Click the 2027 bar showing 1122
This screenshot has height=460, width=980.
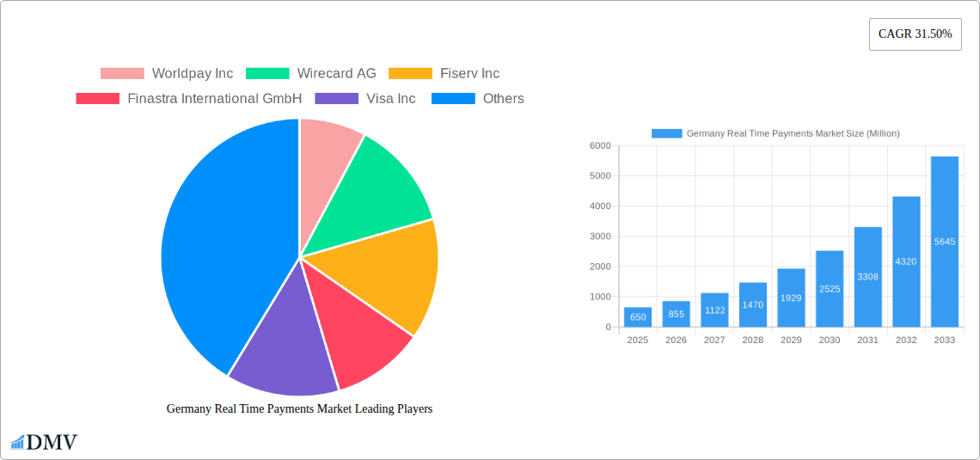click(714, 310)
